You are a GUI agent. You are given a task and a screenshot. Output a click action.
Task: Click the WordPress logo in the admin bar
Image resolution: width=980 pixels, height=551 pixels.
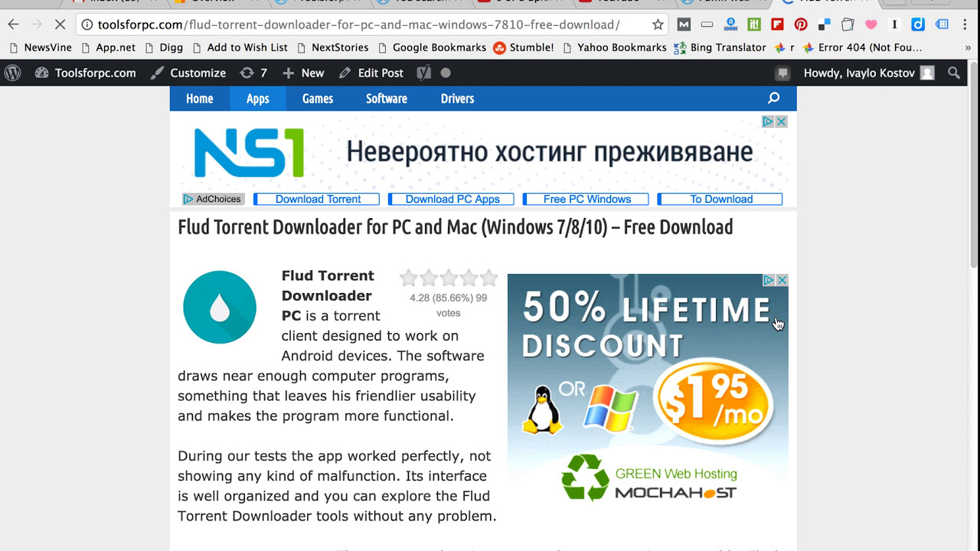pyautogui.click(x=13, y=73)
